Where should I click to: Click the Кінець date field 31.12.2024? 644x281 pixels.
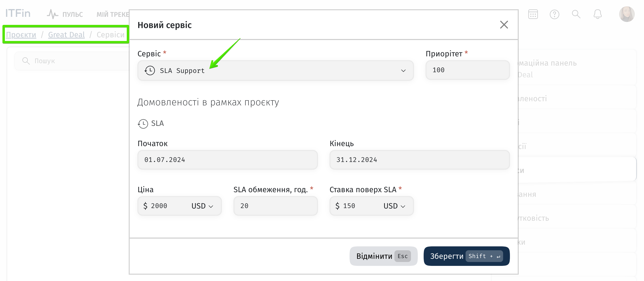(420, 160)
